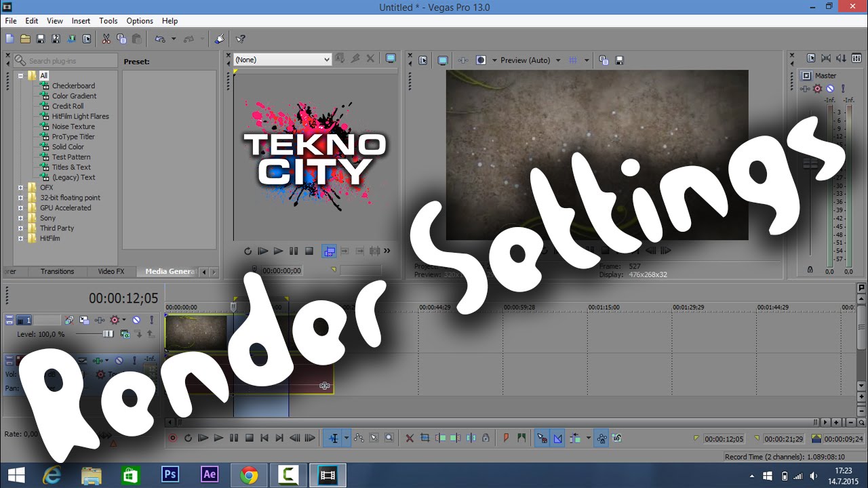Expand the 32-bit floating point folder
The height and width of the screenshot is (488, 868).
(x=20, y=198)
